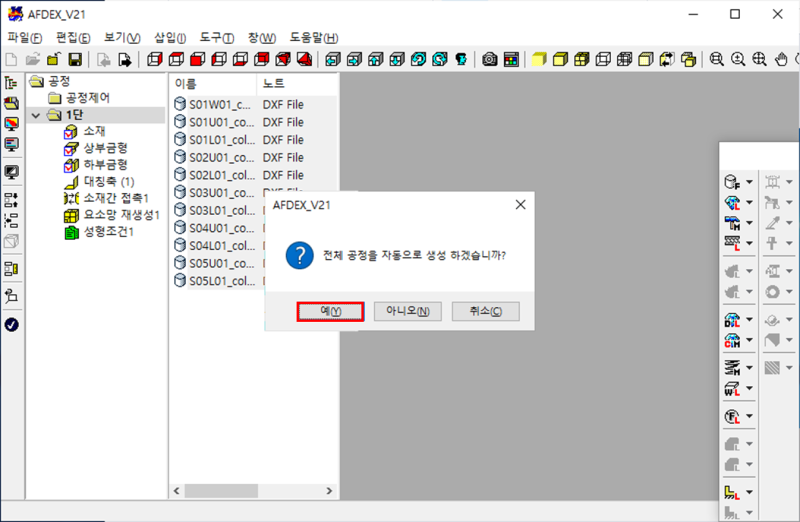This screenshot has height=522, width=800.
Task: Select the pan hand tool icon
Action: 783,60
